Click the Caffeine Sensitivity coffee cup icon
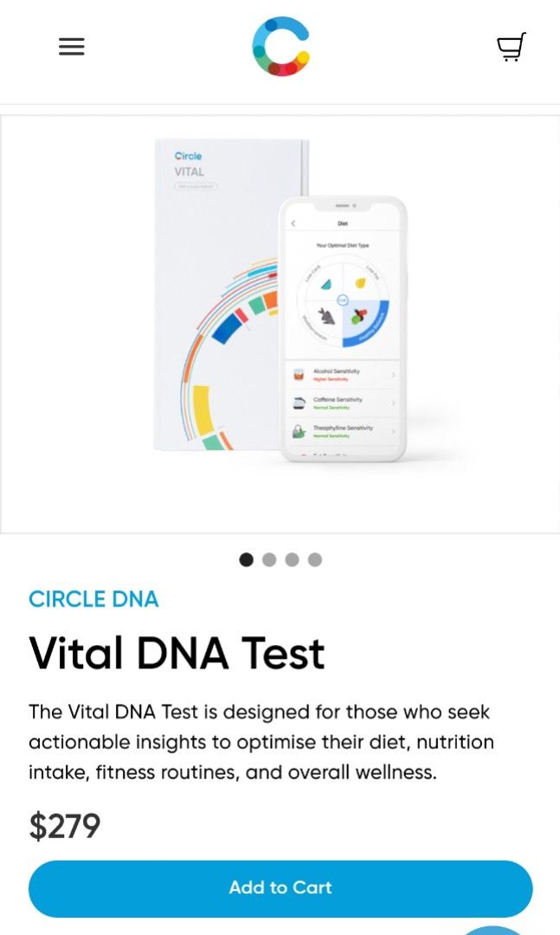 point(298,403)
